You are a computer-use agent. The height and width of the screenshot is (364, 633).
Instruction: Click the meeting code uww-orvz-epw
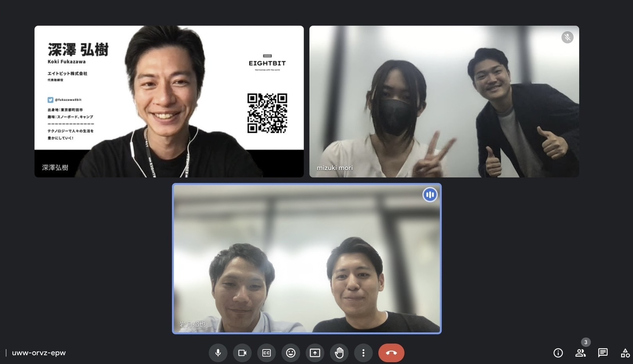click(x=39, y=353)
